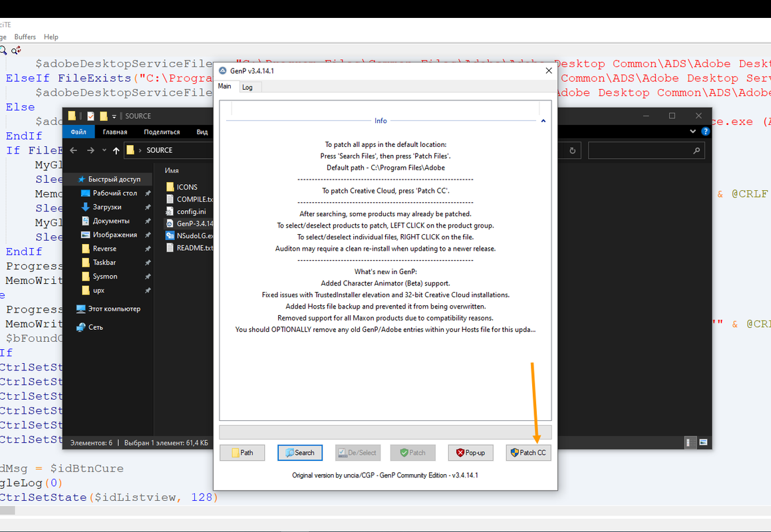Click the SciTE find-replace toolbar icon
Viewport: 771px width, 532px height.
(x=16, y=50)
